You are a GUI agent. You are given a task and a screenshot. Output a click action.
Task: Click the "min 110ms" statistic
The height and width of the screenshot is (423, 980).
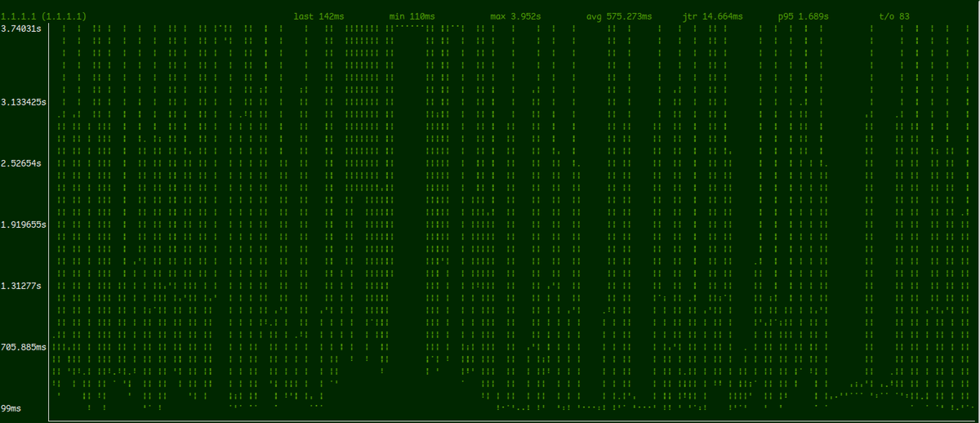click(412, 16)
